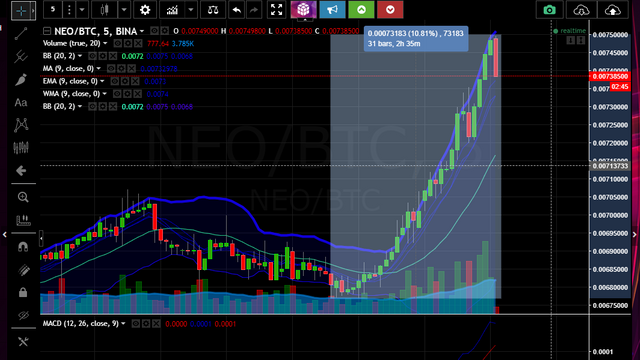
Task: Activate the Zoom In magnifier tool
Action: [23, 197]
